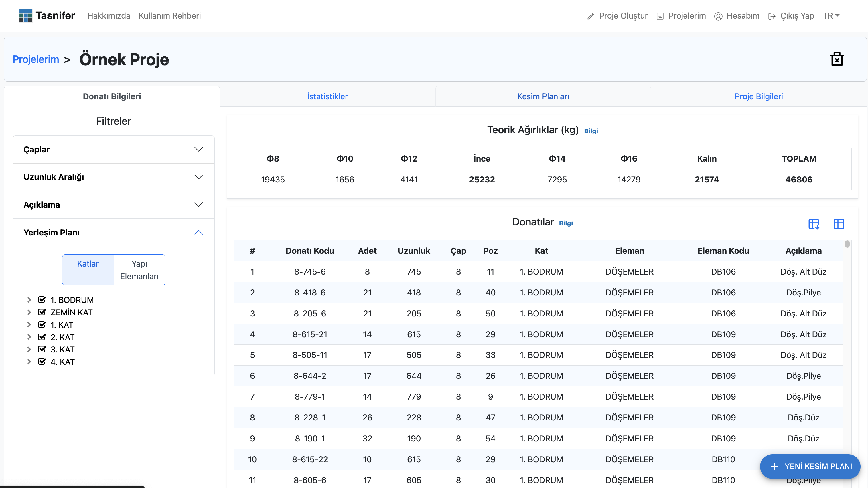The height and width of the screenshot is (488, 868).
Task: Select the Katlar toggle tab
Action: click(88, 270)
